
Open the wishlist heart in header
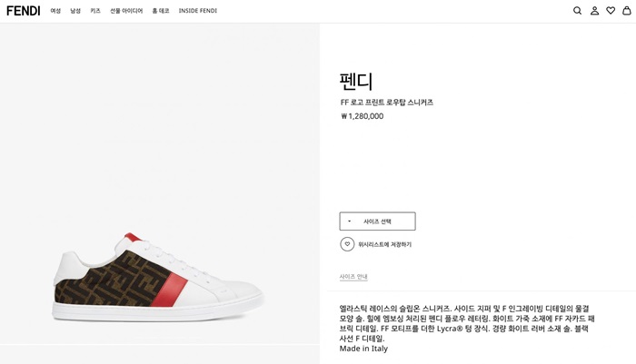[611, 11]
